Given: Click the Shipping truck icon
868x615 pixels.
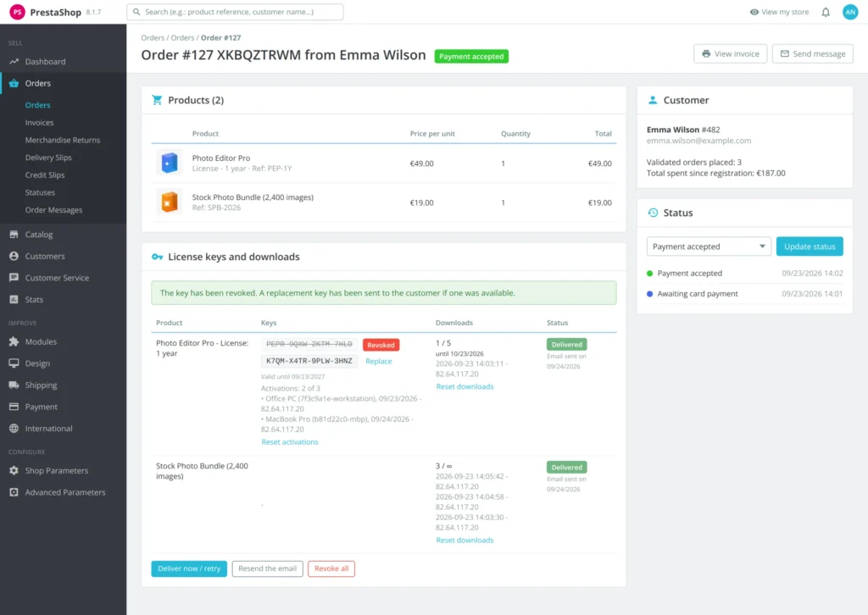Looking at the screenshot, I should pyautogui.click(x=14, y=385).
